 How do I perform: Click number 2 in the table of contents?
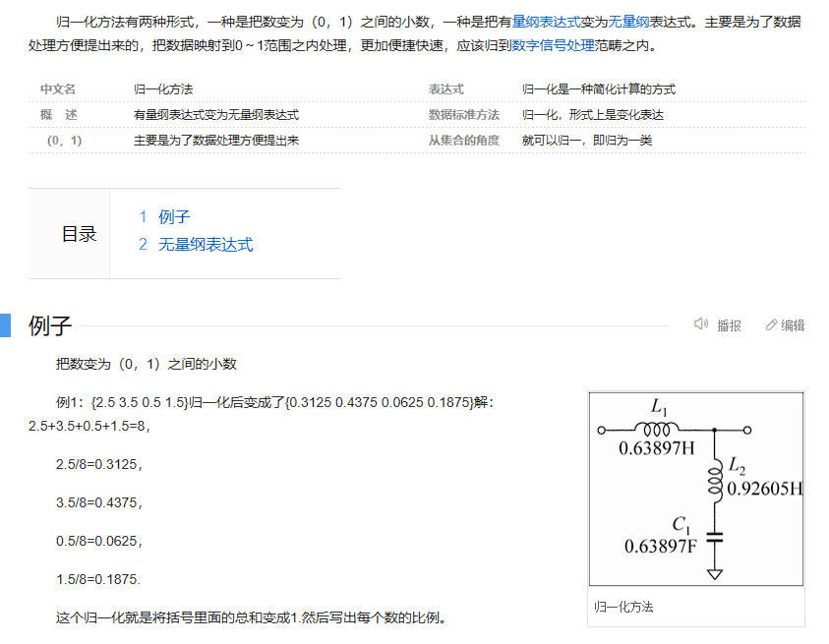143,245
